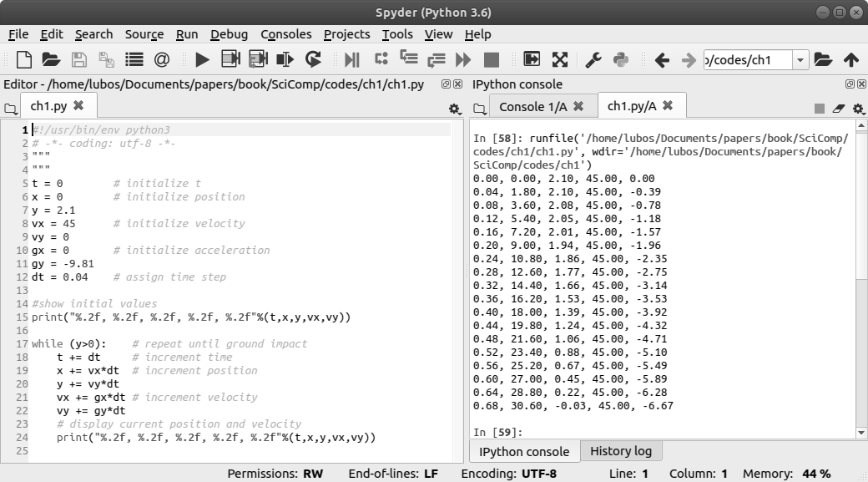Close the ch1.py editor tab

tap(78, 105)
